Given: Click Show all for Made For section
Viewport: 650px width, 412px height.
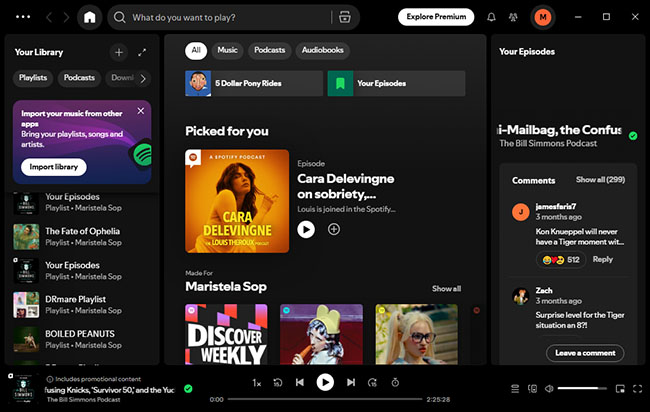Looking at the screenshot, I should pyautogui.click(x=446, y=288).
